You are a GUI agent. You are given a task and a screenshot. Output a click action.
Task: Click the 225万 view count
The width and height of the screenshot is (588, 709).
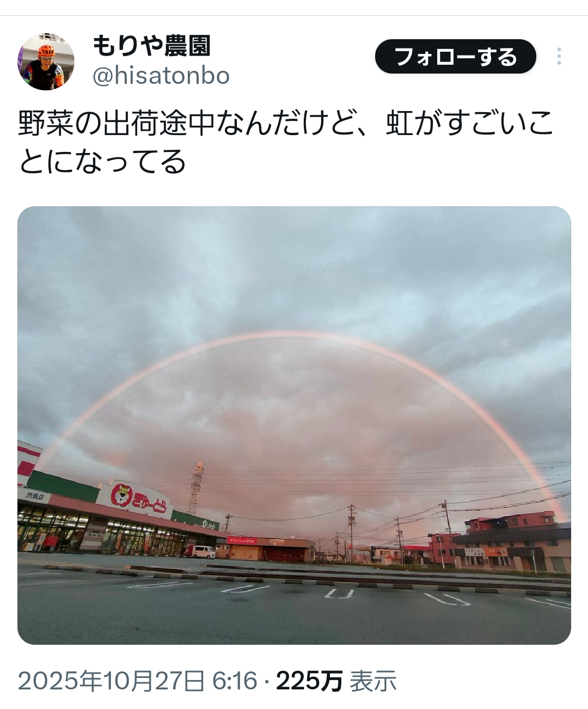pyautogui.click(x=309, y=681)
